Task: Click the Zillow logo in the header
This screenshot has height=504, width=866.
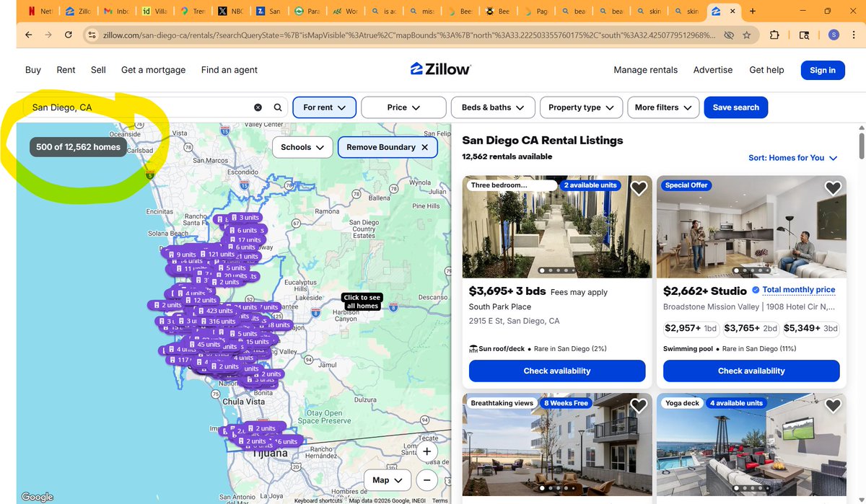Action: tap(441, 69)
